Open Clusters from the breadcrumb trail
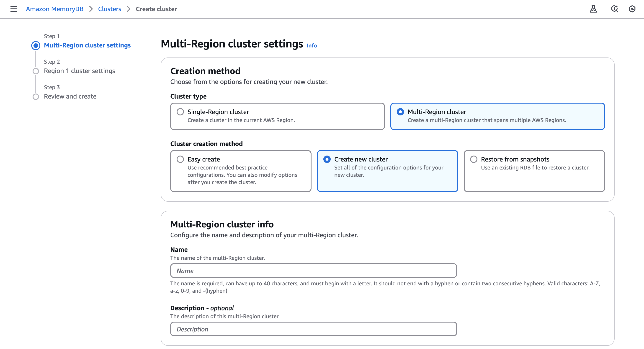 109,9
